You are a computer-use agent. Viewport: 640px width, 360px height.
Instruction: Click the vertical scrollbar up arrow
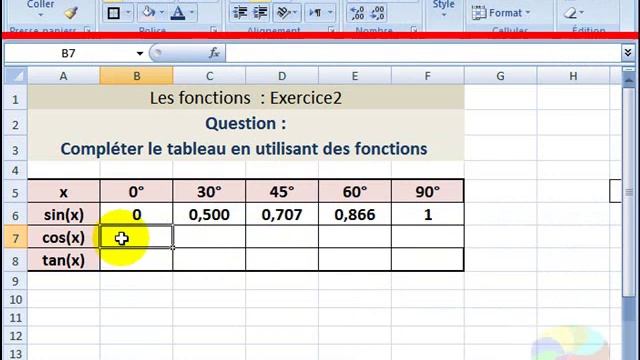pyautogui.click(x=629, y=80)
